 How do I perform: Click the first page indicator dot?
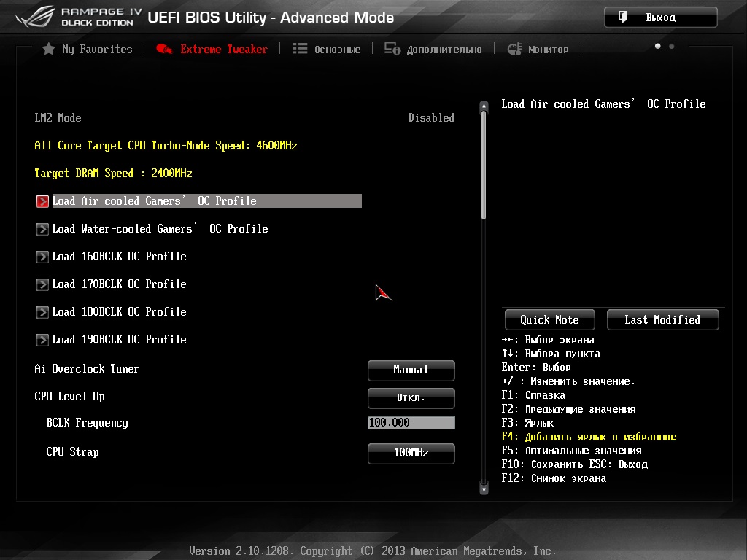(658, 46)
